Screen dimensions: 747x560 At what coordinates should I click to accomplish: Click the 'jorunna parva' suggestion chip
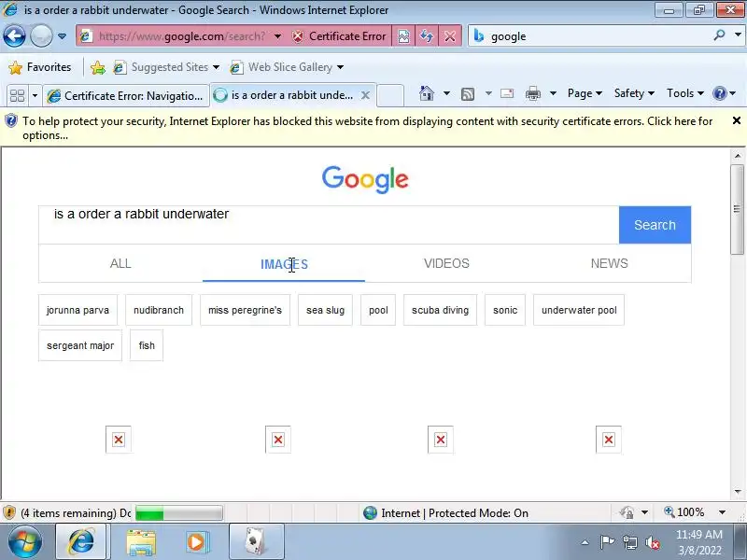point(78,310)
